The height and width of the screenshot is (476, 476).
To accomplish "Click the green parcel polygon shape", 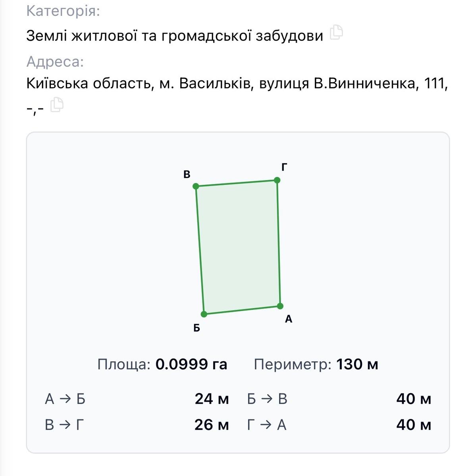I will pos(238,246).
